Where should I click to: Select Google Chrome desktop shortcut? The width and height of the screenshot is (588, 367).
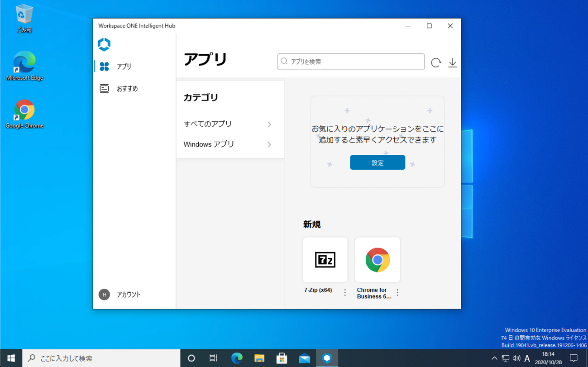click(x=24, y=114)
